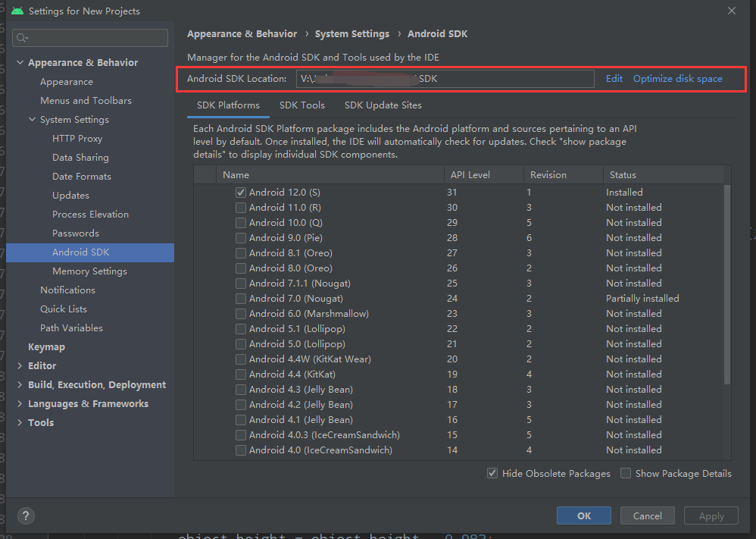Toggle the Hide Obsolete Packages checkbox
The width and height of the screenshot is (756, 539).
[x=492, y=473]
